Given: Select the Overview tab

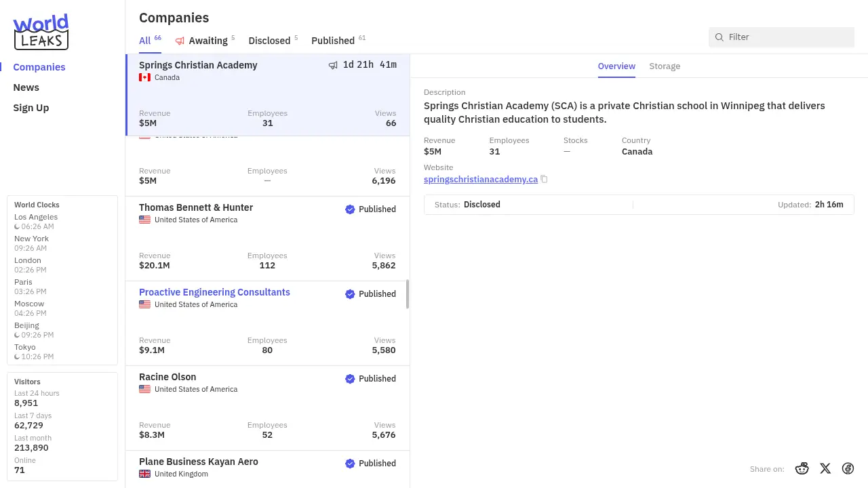Looking at the screenshot, I should click(616, 66).
